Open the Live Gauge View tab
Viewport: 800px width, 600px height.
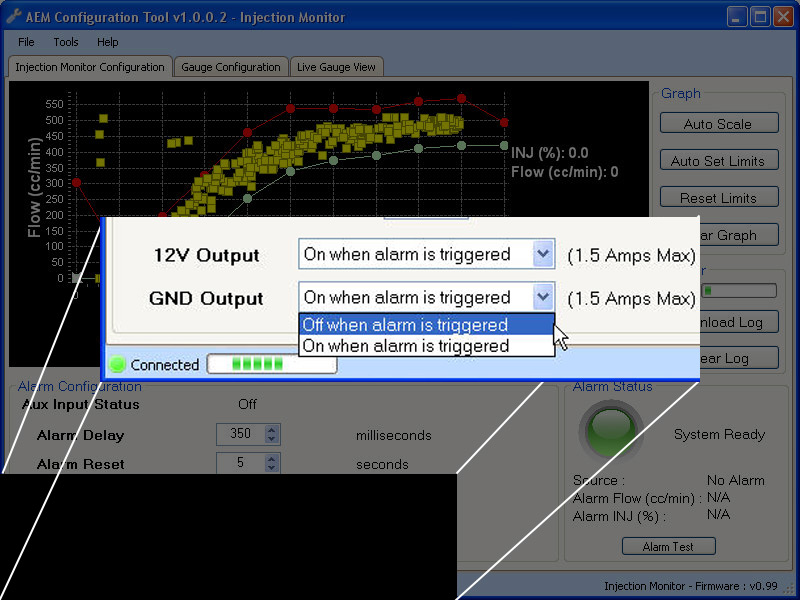pyautogui.click(x=336, y=67)
